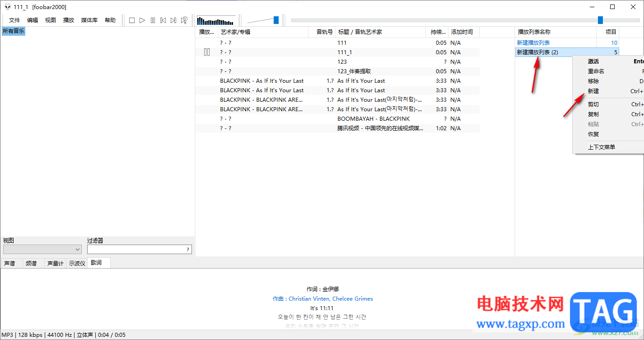
Task: Open the 播放 menu
Action: [x=69, y=20]
